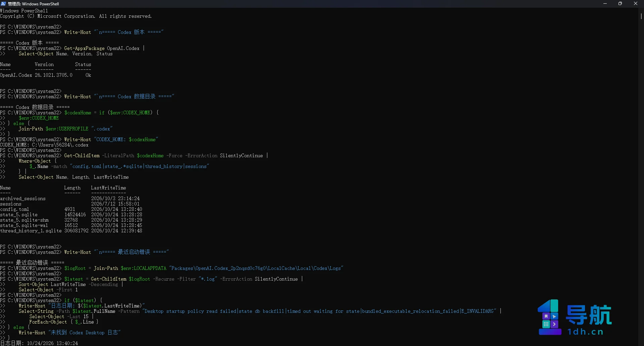Screen dimensions: 644x346
Task: Click the 'OpenAI.Codex' package name
Action: 16,75
